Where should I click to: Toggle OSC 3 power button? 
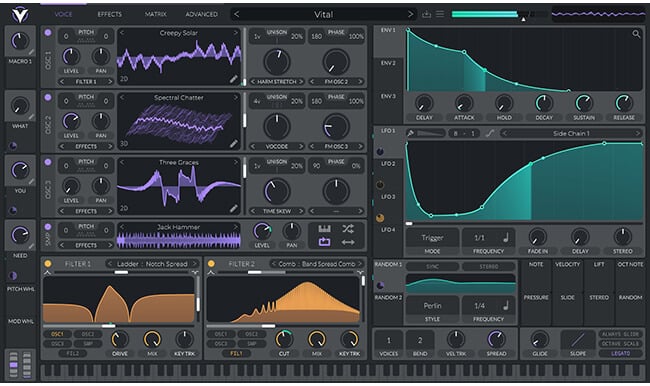pos(48,162)
